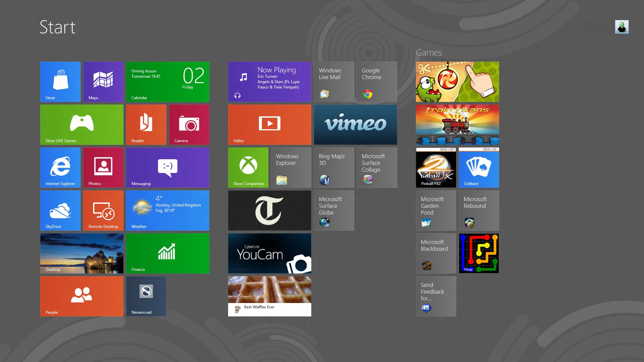Open the Camera app
Viewport: 644px width, 362px height.
coord(189,124)
